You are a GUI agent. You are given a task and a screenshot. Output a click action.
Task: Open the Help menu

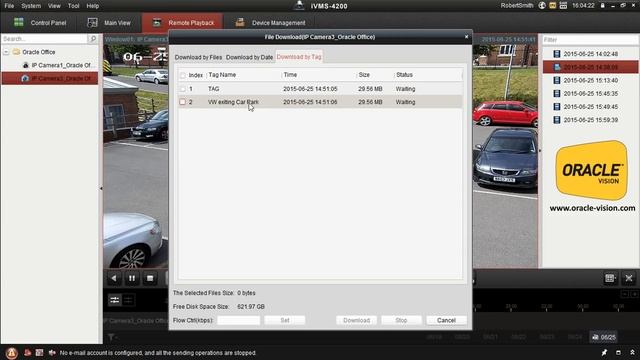point(93,6)
